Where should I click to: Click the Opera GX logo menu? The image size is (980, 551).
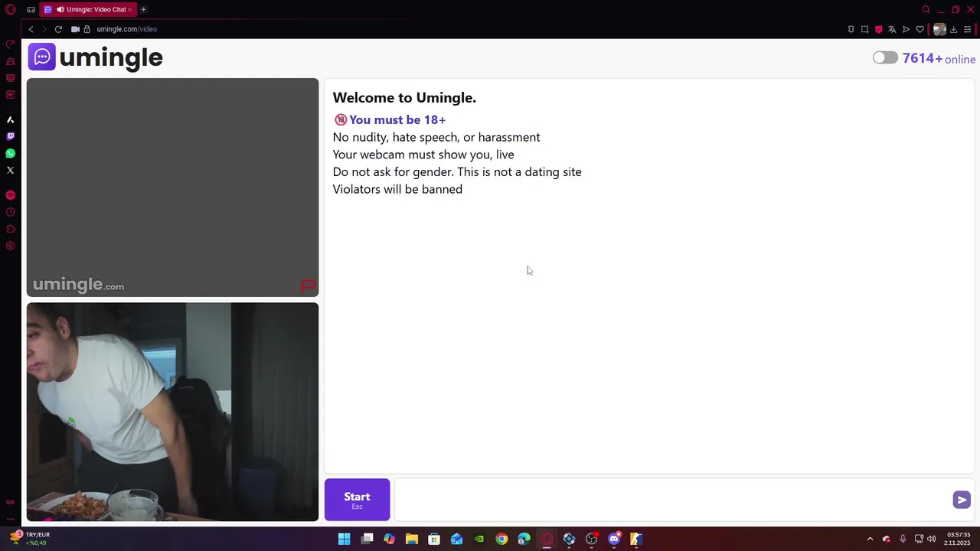(x=11, y=10)
